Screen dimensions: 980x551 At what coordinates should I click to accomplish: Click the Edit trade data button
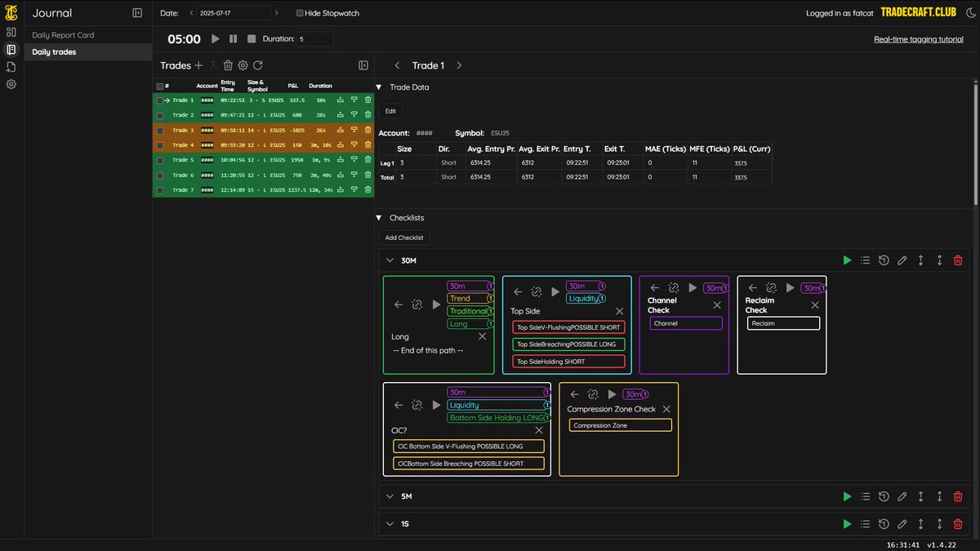tap(390, 111)
